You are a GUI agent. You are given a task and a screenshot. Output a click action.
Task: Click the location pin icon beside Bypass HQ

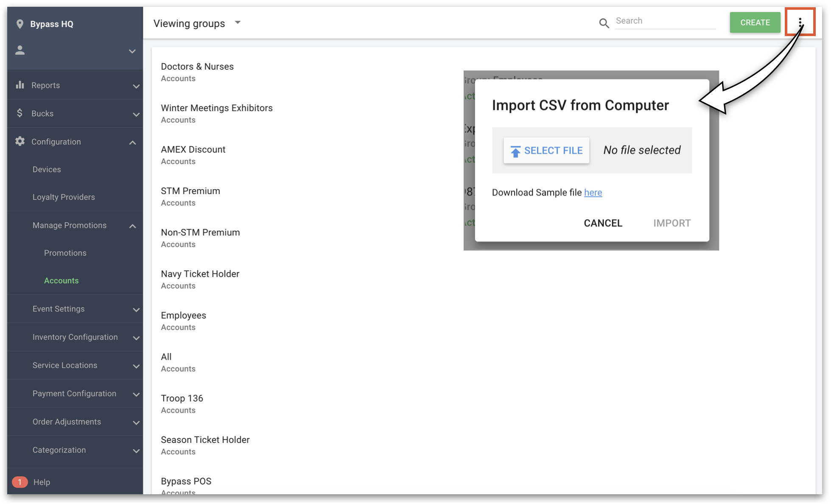(20, 24)
